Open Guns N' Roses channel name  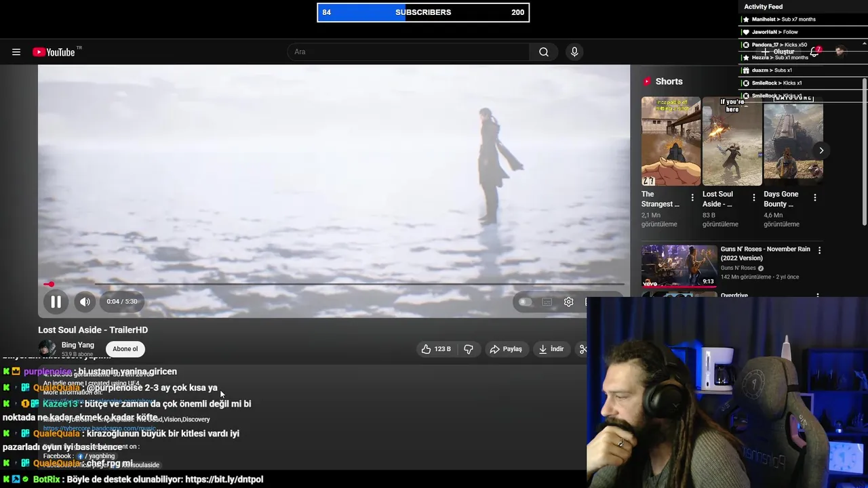pos(738,268)
